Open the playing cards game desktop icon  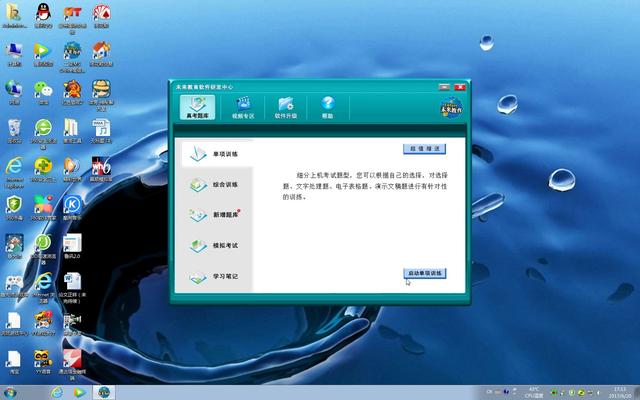(x=101, y=15)
